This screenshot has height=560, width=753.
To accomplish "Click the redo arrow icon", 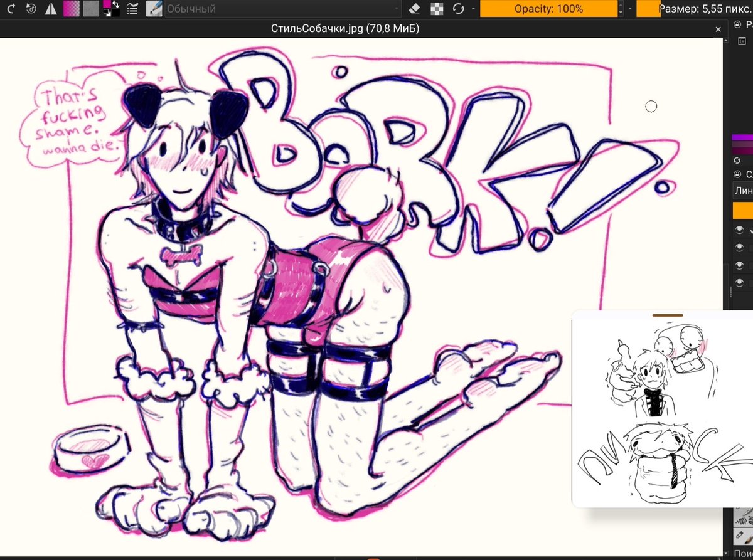I will 11,9.
